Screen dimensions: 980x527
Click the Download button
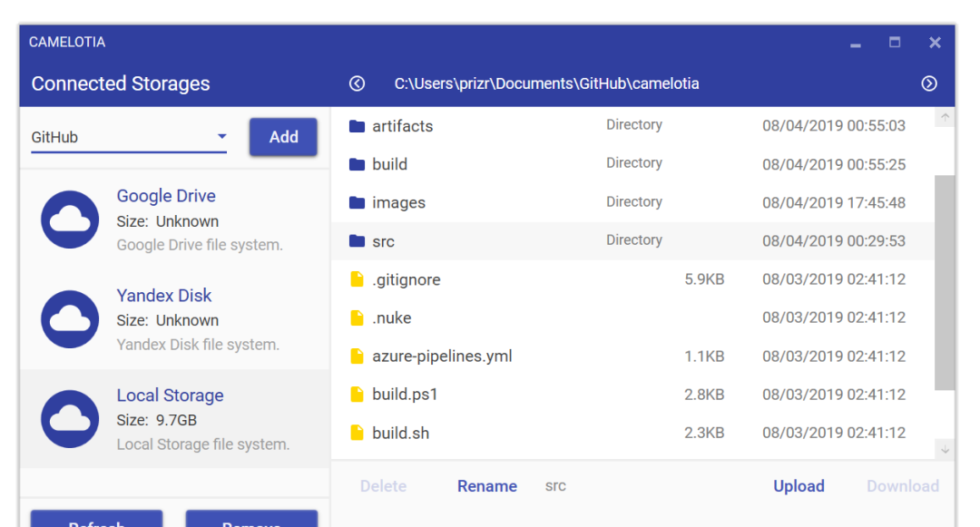(903, 486)
